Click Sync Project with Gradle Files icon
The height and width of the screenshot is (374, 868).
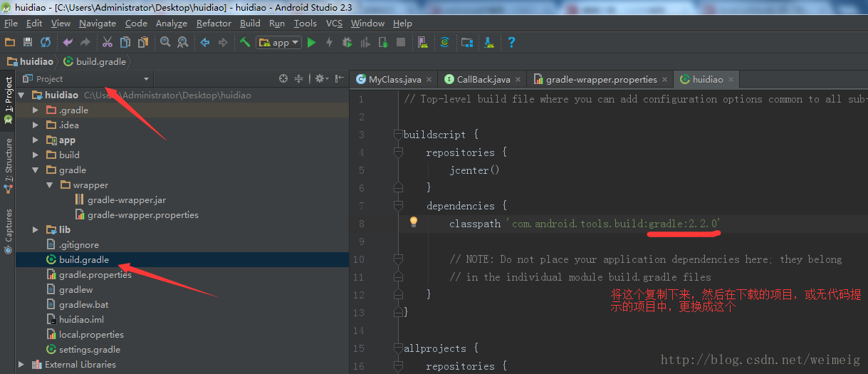click(x=445, y=43)
